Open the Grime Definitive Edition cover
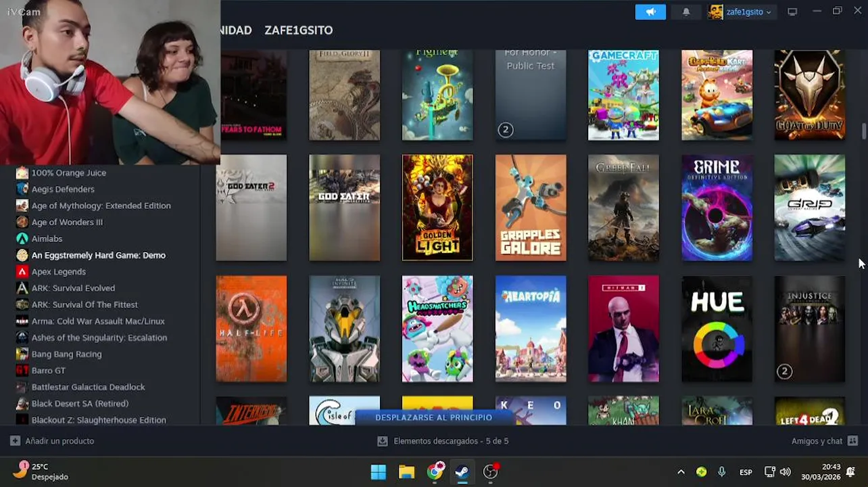868x487 pixels. 717,208
